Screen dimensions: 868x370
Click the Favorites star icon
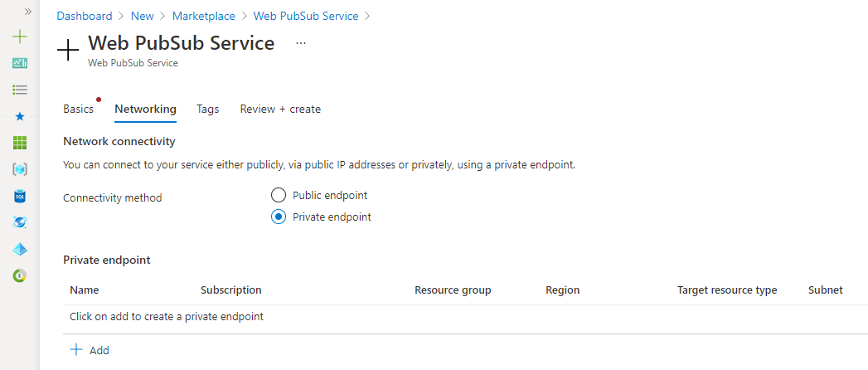[x=21, y=116]
